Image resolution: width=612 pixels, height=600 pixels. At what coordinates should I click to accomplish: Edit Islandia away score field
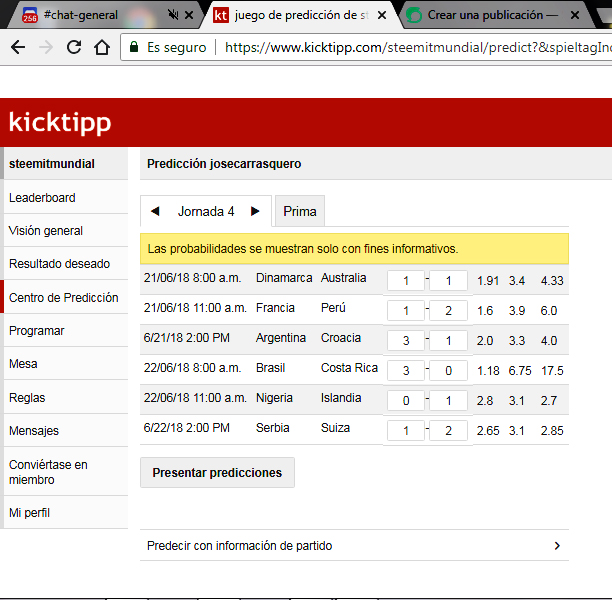tap(448, 401)
